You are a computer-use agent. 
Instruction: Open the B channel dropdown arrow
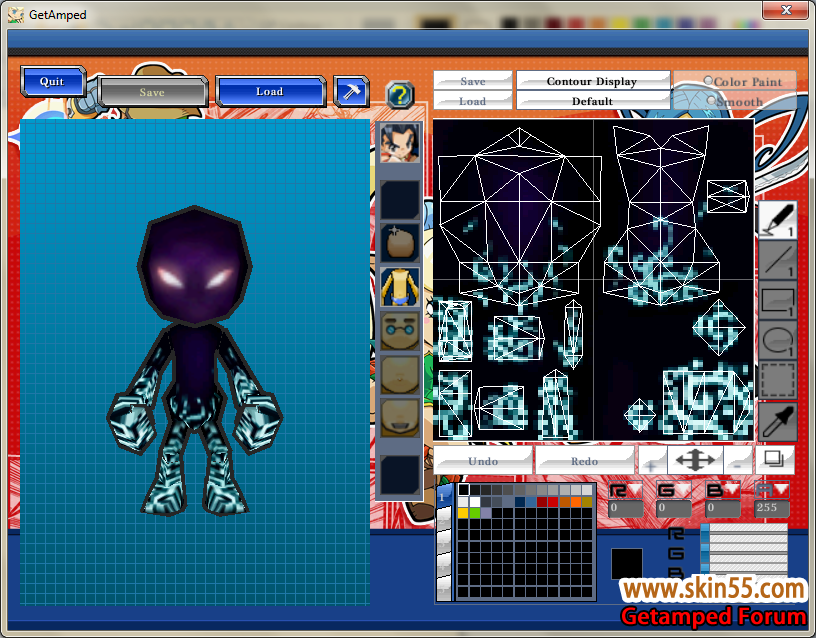732,490
